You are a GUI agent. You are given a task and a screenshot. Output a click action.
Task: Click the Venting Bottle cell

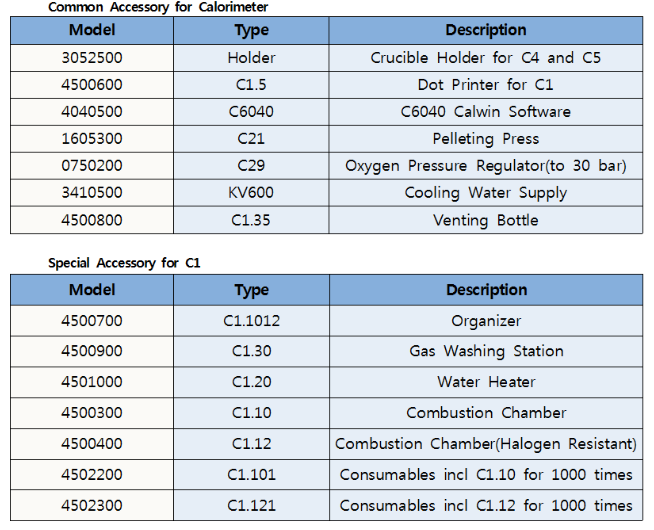(x=486, y=219)
